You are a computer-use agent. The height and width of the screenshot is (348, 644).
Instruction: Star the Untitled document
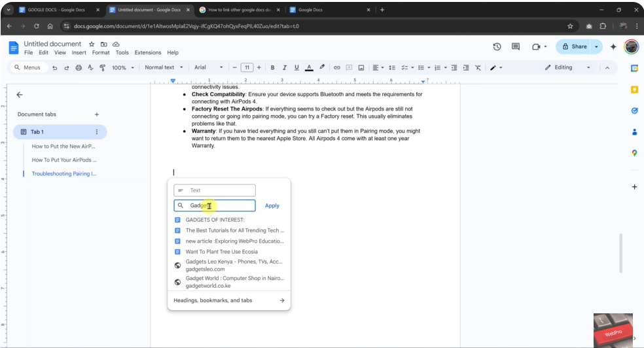[x=92, y=44]
